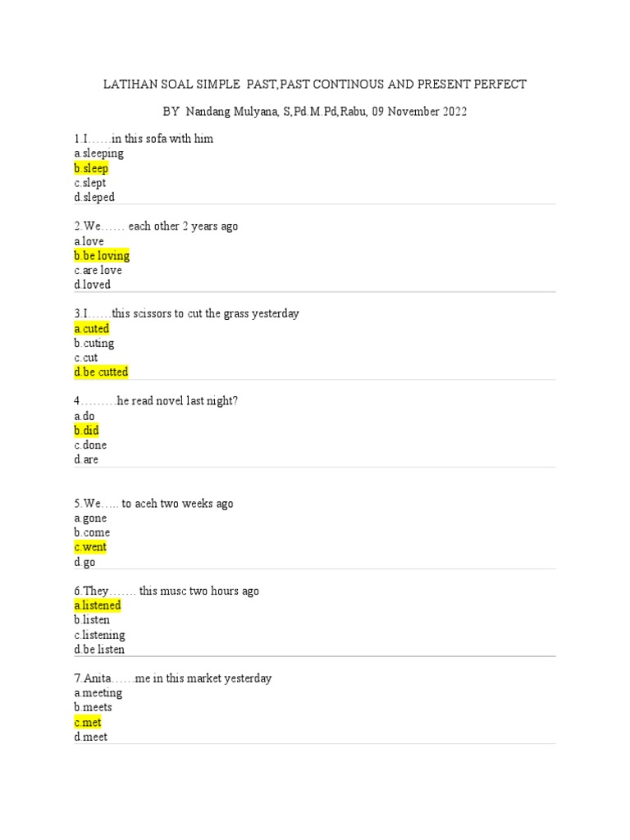Click answer option c.slept
Image resolution: width=630 pixels, height=840 pixels.
[90, 183]
